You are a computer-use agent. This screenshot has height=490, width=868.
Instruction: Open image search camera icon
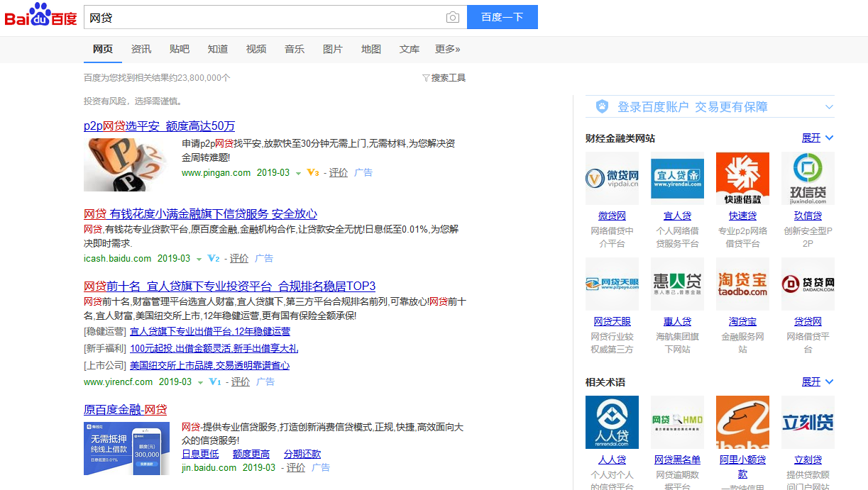(x=453, y=18)
